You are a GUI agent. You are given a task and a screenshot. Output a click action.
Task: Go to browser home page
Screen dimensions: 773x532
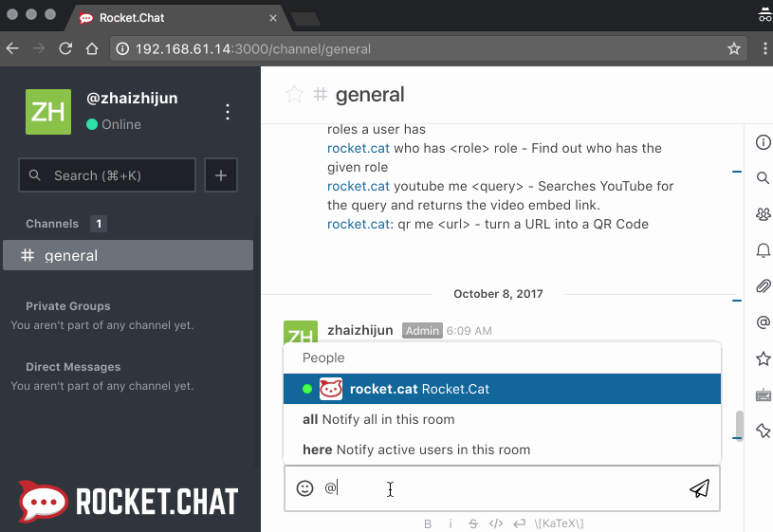92,48
